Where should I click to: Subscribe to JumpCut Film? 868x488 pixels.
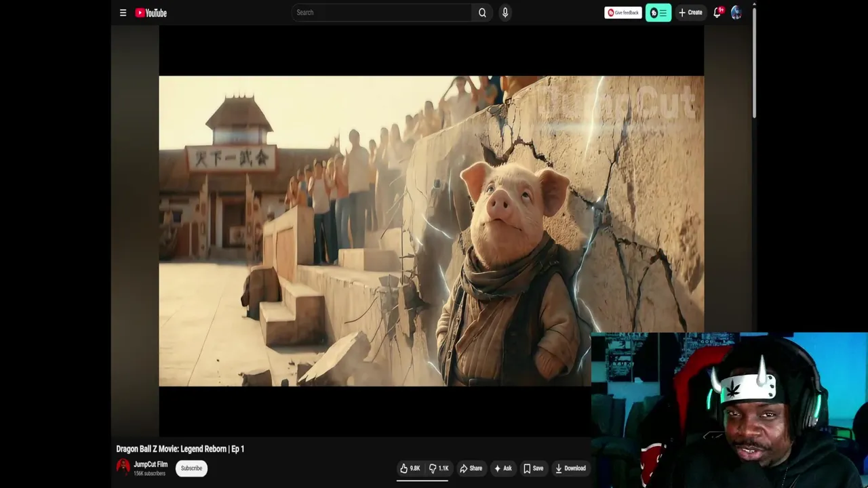(191, 468)
